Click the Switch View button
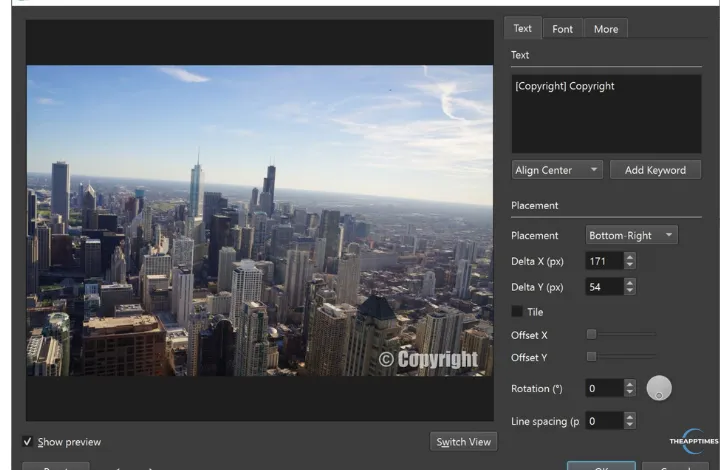This screenshot has width=720, height=470. coord(463,441)
